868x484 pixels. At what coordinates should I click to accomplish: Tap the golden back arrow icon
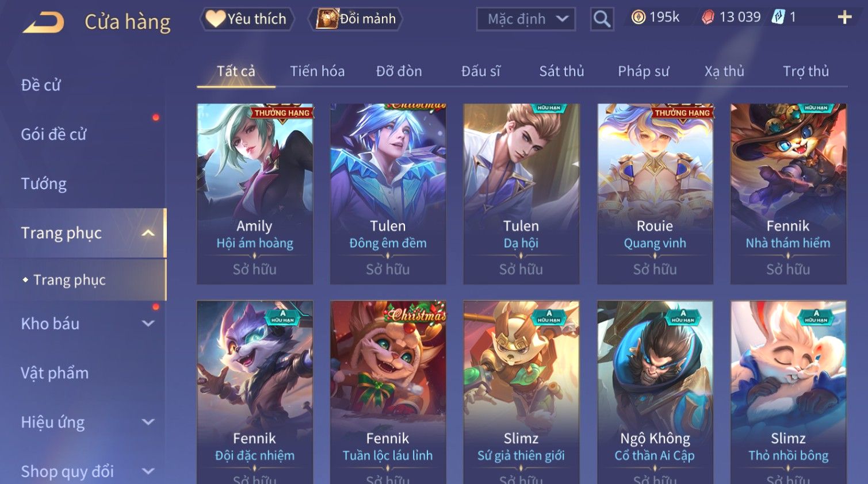pyautogui.click(x=44, y=22)
